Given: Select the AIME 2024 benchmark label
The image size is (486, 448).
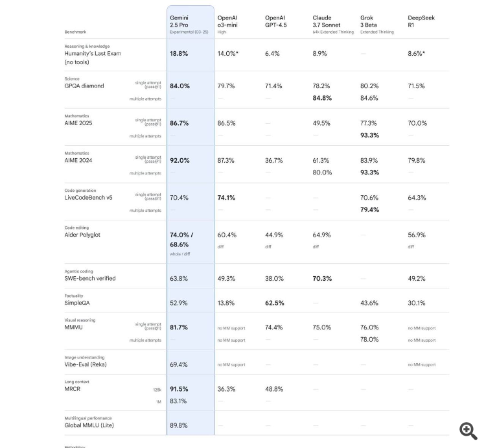Looking at the screenshot, I should coord(78,160).
